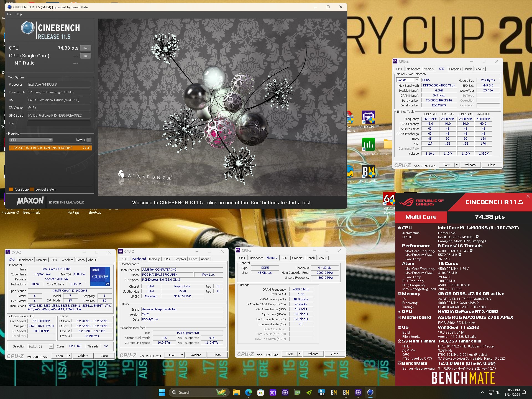Click the Windows taskbar Search box

198,392
